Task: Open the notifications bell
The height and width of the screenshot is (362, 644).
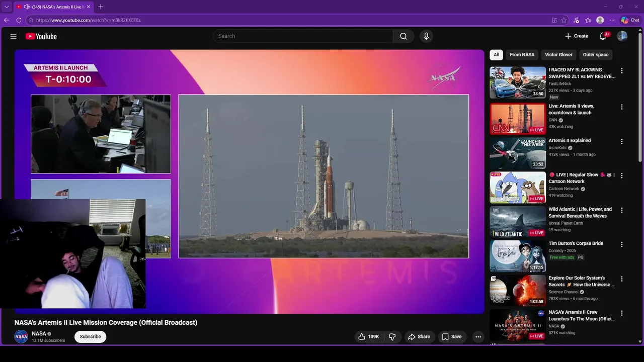Action: pyautogui.click(x=603, y=36)
